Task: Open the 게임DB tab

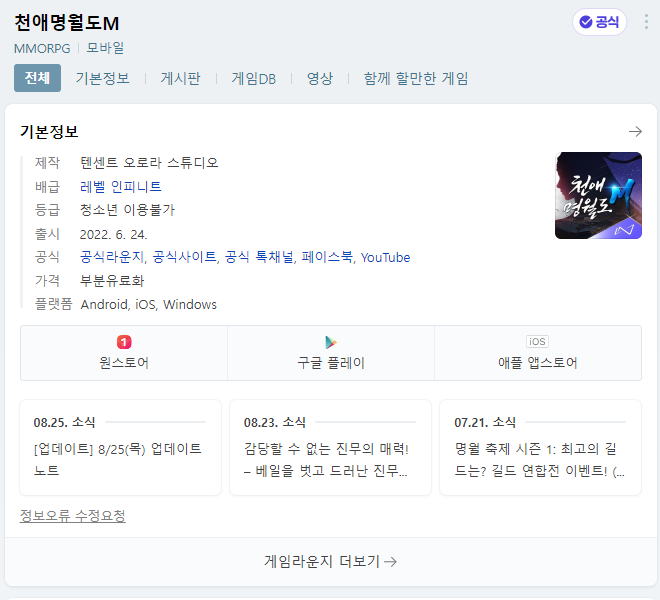Action: click(253, 78)
